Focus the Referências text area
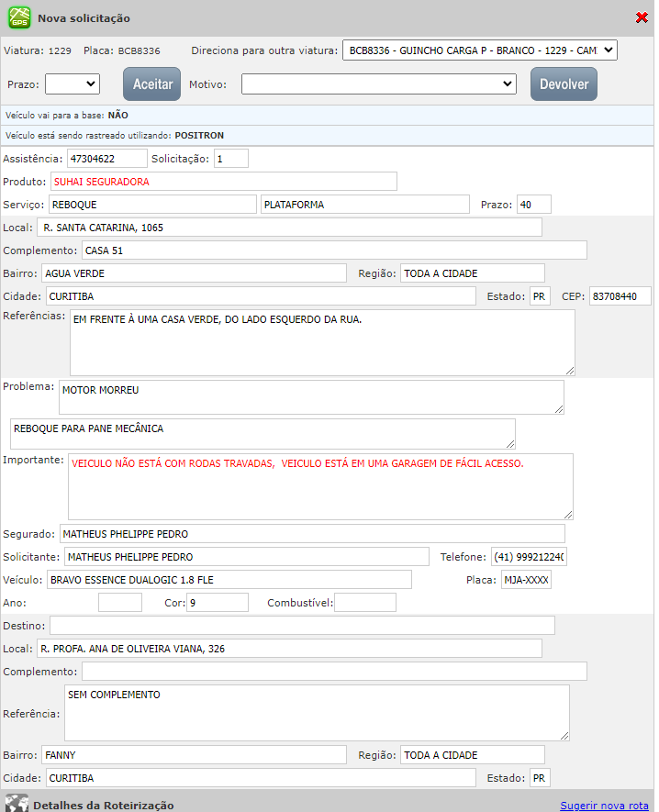This screenshot has width=659, height=812. (x=322, y=342)
